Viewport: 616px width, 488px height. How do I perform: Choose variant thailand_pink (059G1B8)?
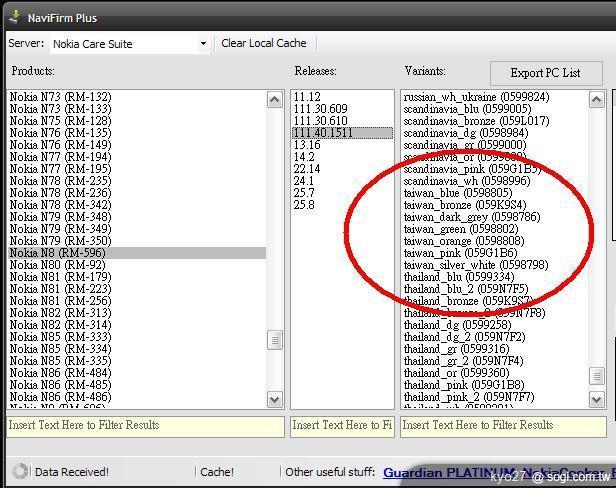pyautogui.click(x=464, y=385)
